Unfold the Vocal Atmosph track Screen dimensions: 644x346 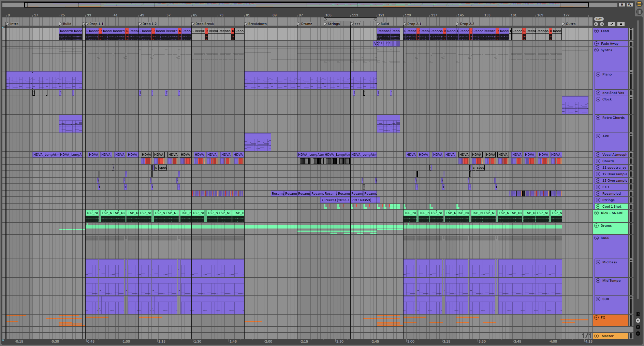(598, 155)
